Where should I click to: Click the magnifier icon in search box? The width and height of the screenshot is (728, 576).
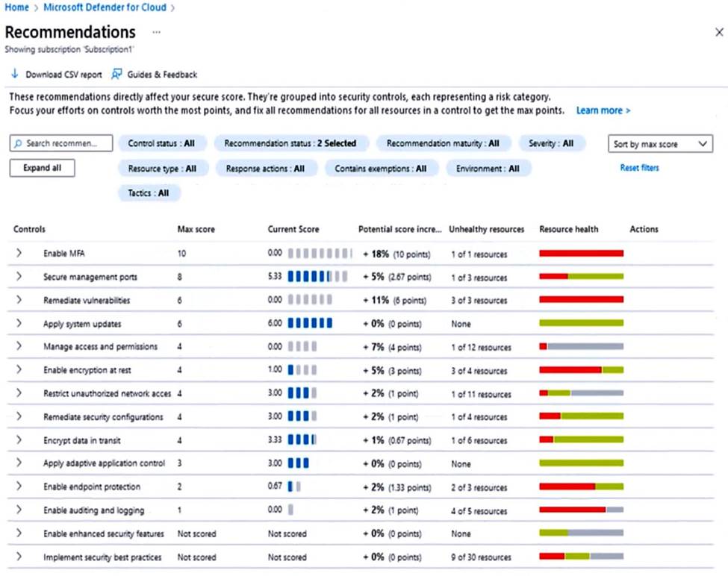click(x=19, y=143)
